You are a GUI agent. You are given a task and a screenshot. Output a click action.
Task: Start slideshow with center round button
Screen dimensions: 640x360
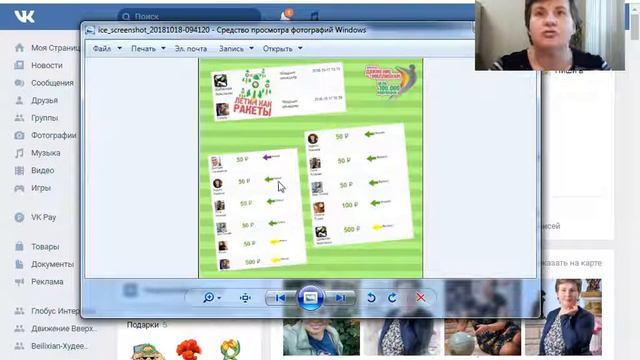point(311,298)
